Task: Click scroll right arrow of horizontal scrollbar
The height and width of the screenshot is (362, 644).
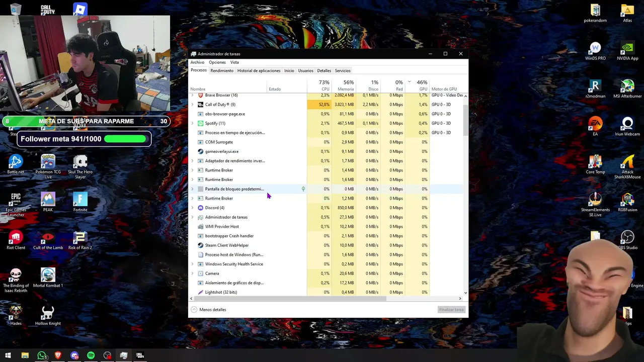Action: point(460,299)
